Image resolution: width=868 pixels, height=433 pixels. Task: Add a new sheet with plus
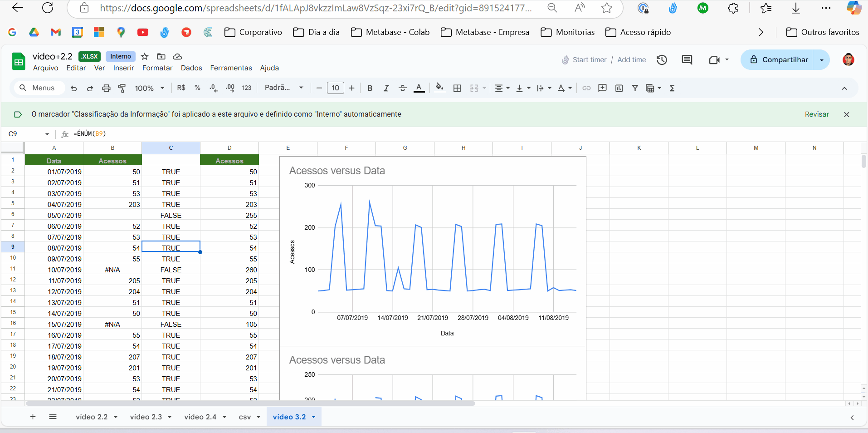33,417
